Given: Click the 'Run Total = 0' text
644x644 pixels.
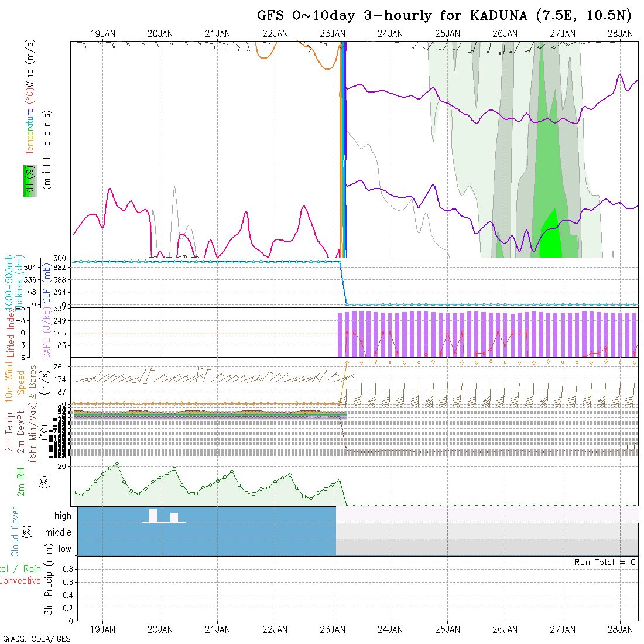Looking at the screenshot, I should 604,562.
